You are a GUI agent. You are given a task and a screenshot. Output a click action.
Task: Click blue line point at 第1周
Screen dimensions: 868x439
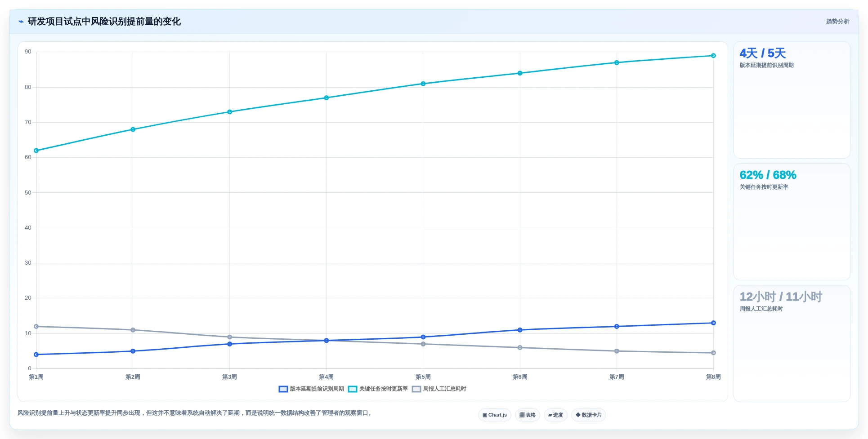click(x=36, y=355)
